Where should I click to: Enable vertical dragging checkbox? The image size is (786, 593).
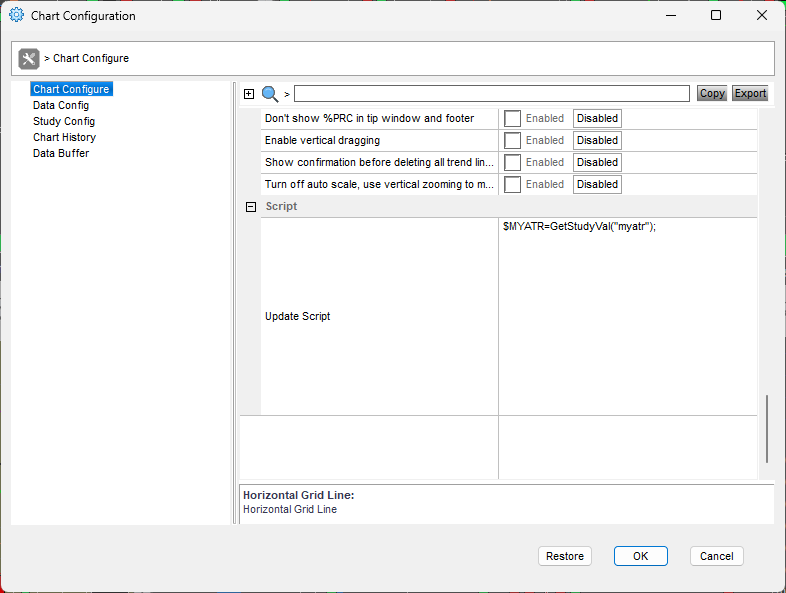point(512,141)
